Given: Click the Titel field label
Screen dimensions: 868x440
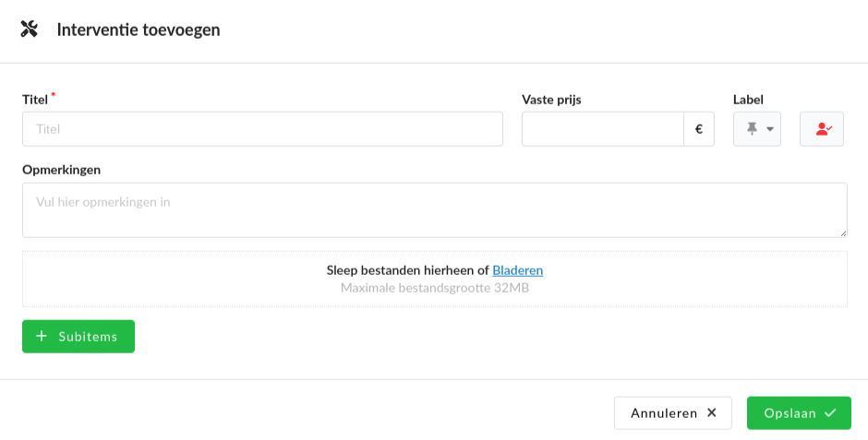Looking at the screenshot, I should pos(35,100).
